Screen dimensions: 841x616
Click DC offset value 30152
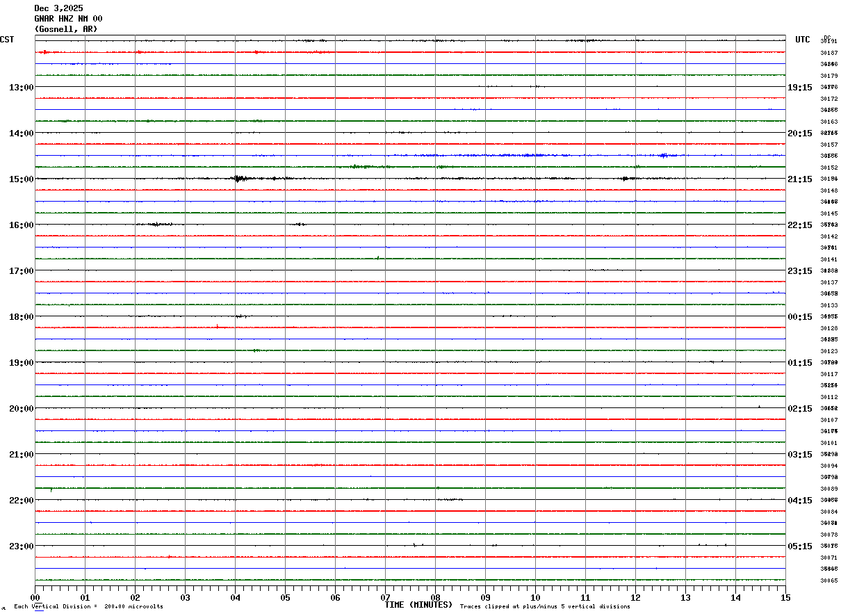[828, 168]
